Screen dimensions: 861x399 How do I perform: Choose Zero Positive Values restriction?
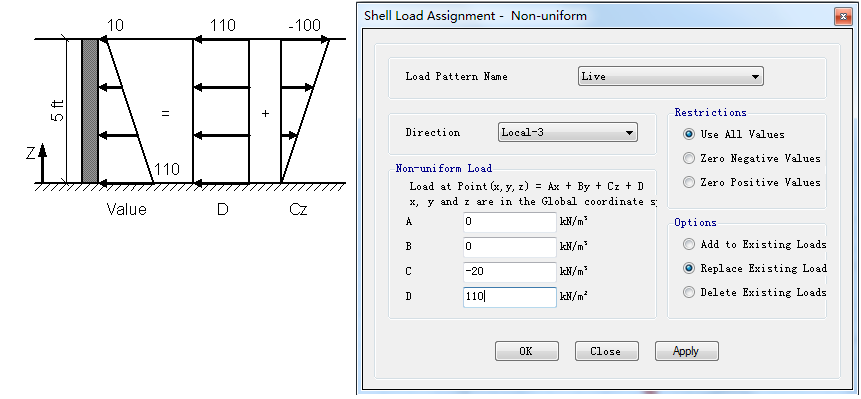point(689,183)
